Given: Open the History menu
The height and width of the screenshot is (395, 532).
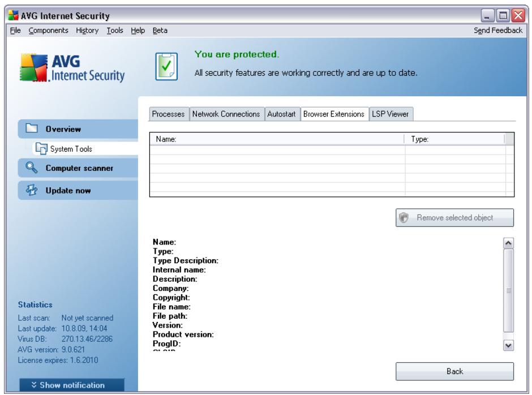Looking at the screenshot, I should [x=87, y=31].
